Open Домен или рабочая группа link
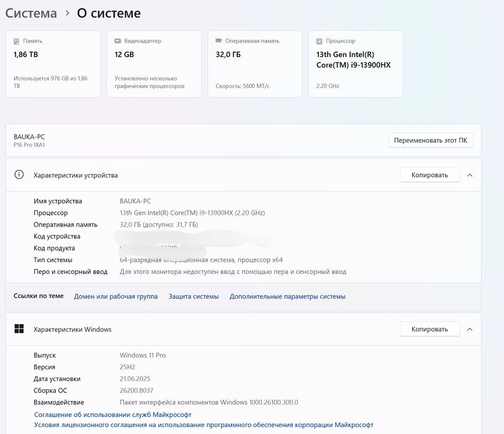 pyautogui.click(x=115, y=297)
